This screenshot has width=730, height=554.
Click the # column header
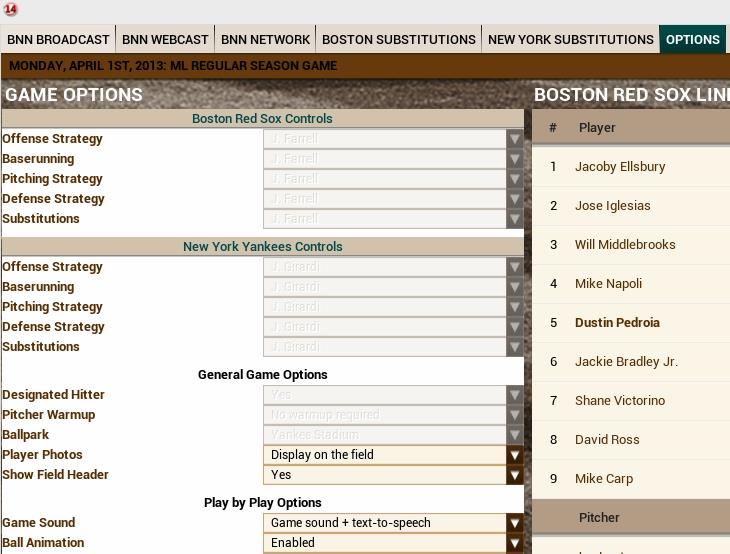(x=553, y=128)
